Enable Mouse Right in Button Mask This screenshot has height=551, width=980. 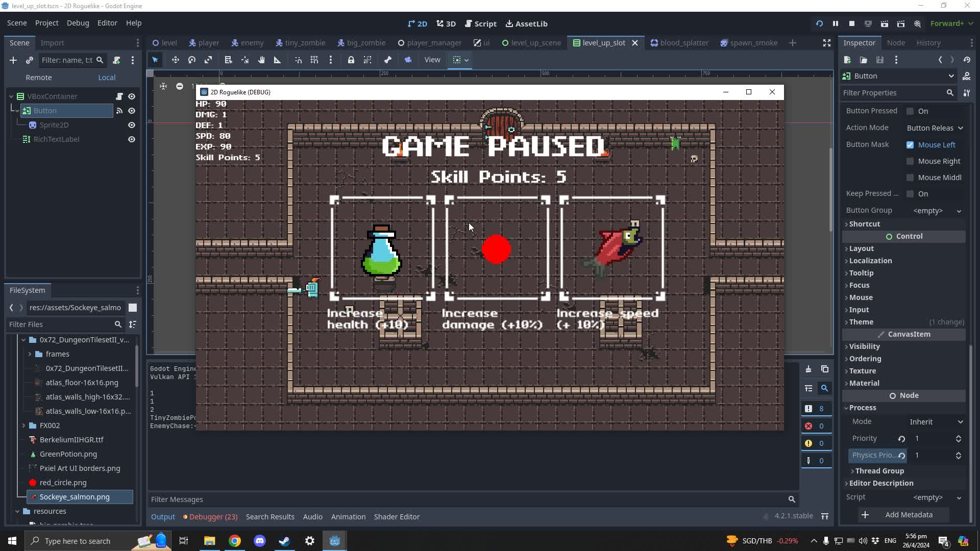pyautogui.click(x=911, y=161)
